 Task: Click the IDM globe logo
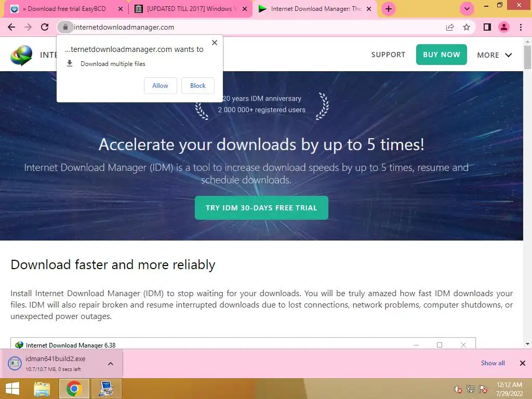coord(21,55)
